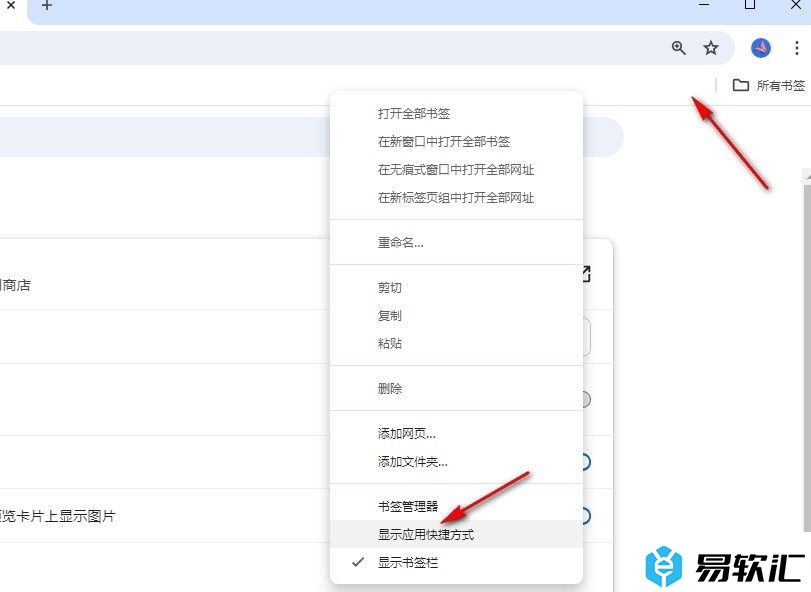Image resolution: width=811 pixels, height=592 pixels.
Task: Open the Chrome three-dot menu
Action: click(x=796, y=48)
